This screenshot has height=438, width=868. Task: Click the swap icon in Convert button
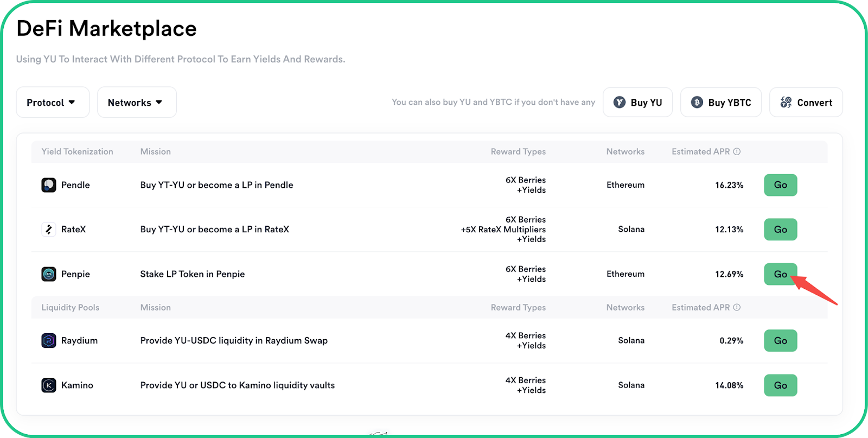(786, 102)
